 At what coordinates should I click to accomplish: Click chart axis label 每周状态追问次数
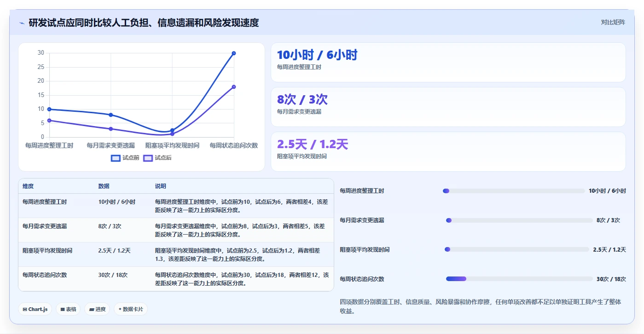pos(234,145)
